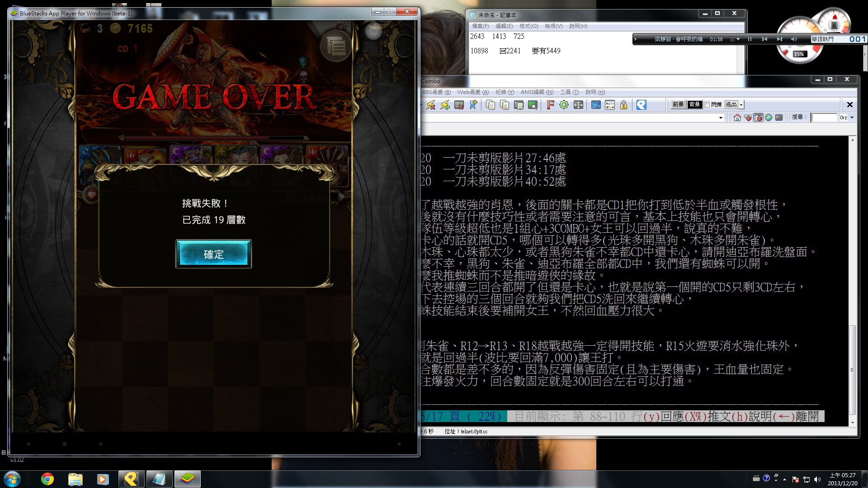Viewport: 868px width, 488px height.
Task: Click the gold coin icon showing 7165
Action: [116, 29]
